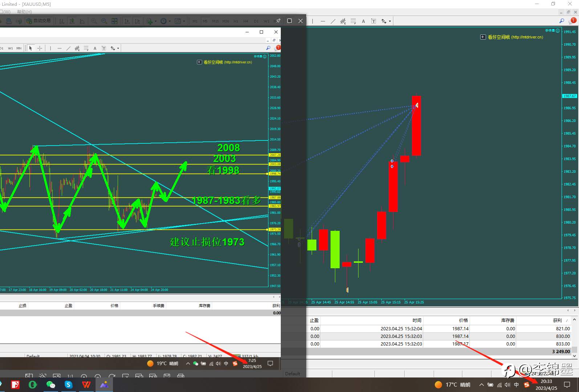This screenshot has height=392, width=579.
Task: Expand hidden tray icons in main taskbar
Action: coord(481,385)
